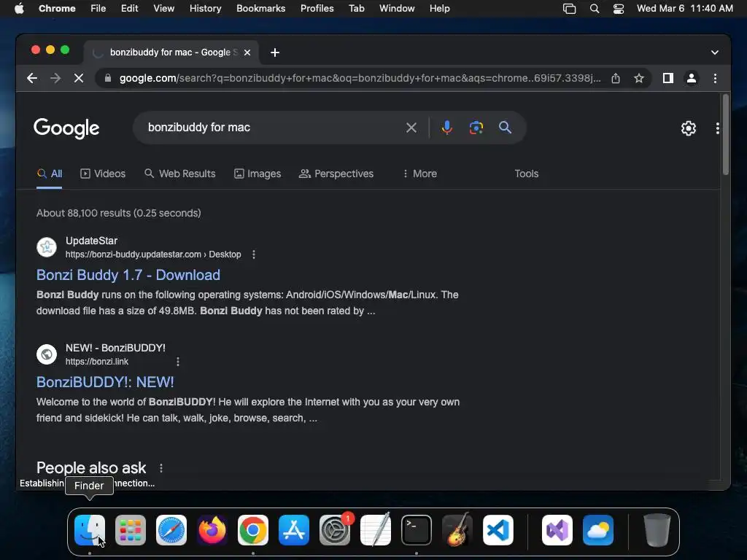Search by image with Google Lens
The image size is (747, 560).
(x=476, y=128)
